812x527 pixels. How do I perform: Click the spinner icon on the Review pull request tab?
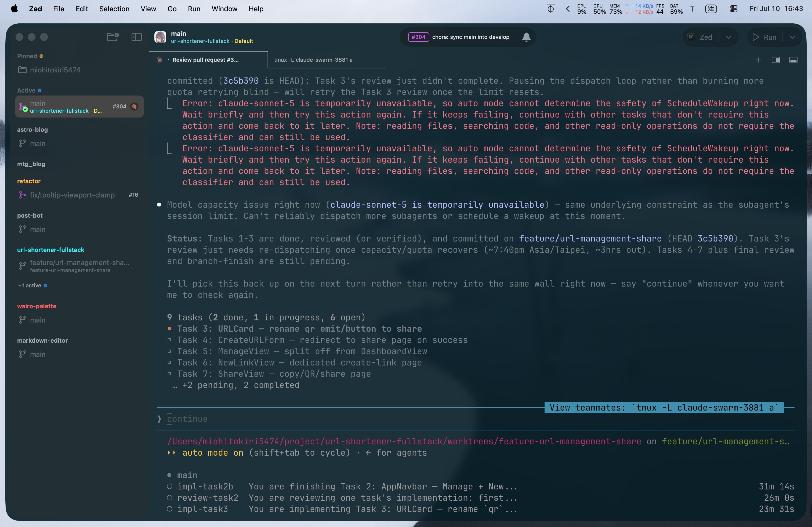pyautogui.click(x=159, y=60)
